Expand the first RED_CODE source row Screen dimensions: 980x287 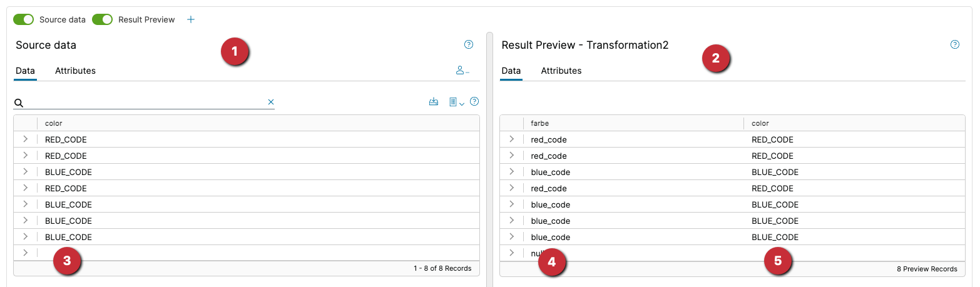pos(25,139)
